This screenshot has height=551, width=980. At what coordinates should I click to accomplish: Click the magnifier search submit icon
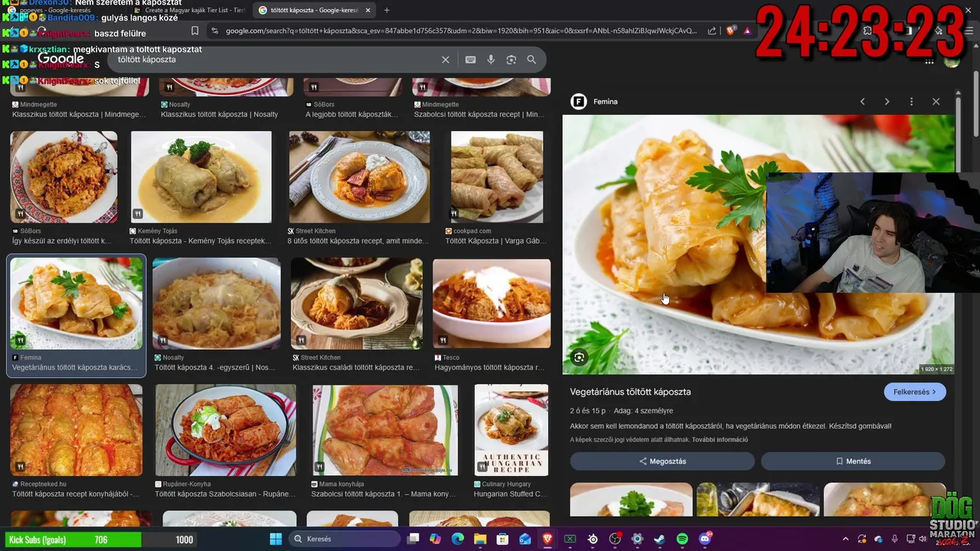coord(531,60)
